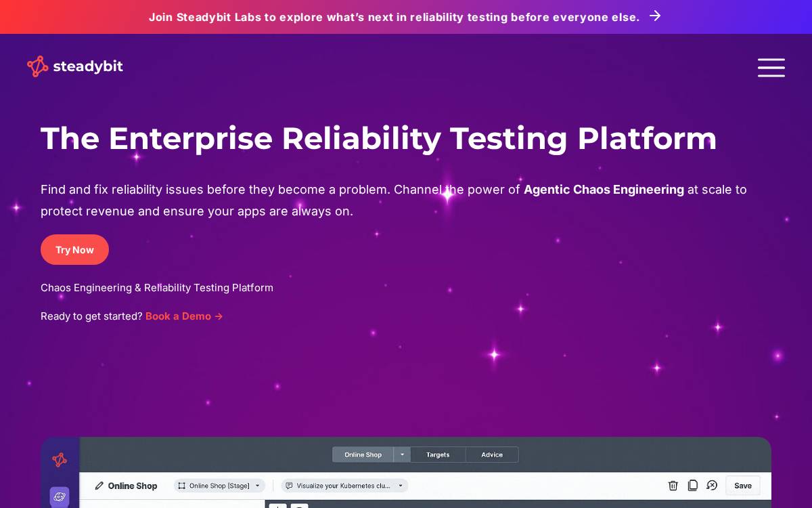Click the Enterprise Reliability Testing Platform heading

coord(379,138)
